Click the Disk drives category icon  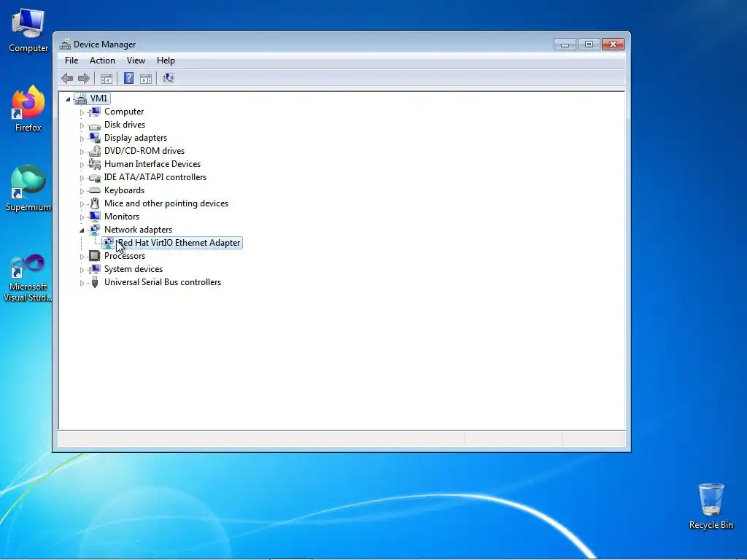(x=95, y=125)
